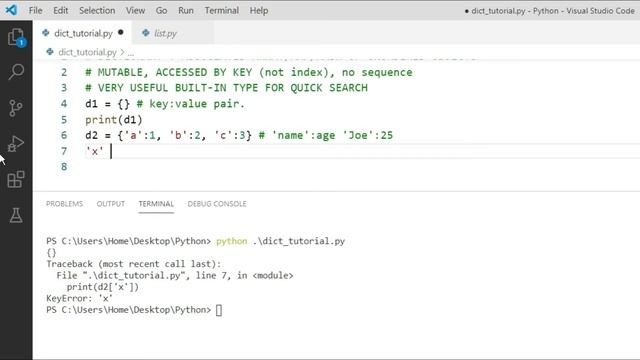Click Python file icon on list.py tab
This screenshot has height=360, width=640.
(146, 33)
